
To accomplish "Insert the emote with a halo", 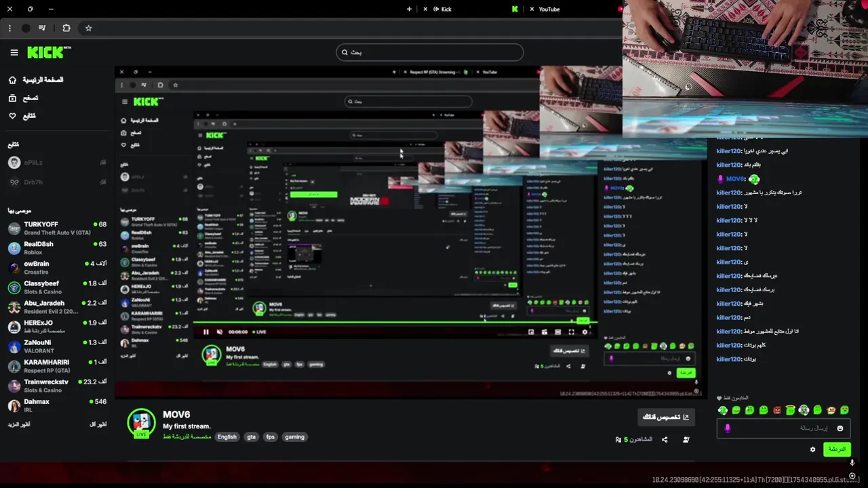I will pyautogui.click(x=791, y=410).
